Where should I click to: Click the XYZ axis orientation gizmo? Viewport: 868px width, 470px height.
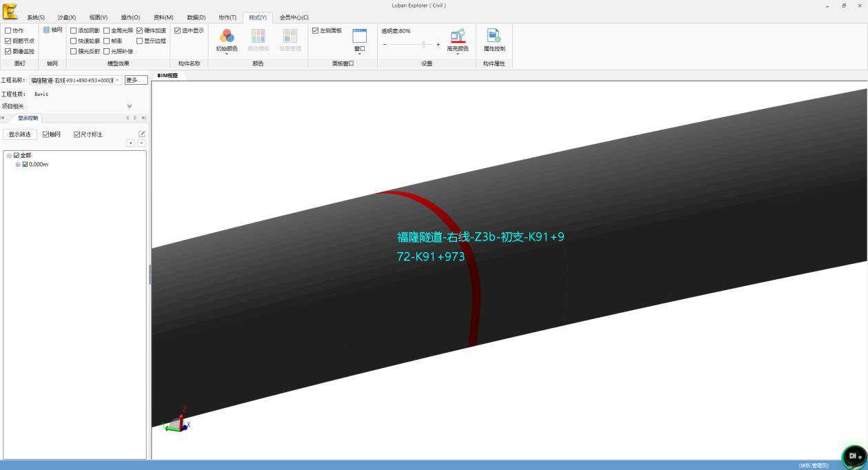175,420
